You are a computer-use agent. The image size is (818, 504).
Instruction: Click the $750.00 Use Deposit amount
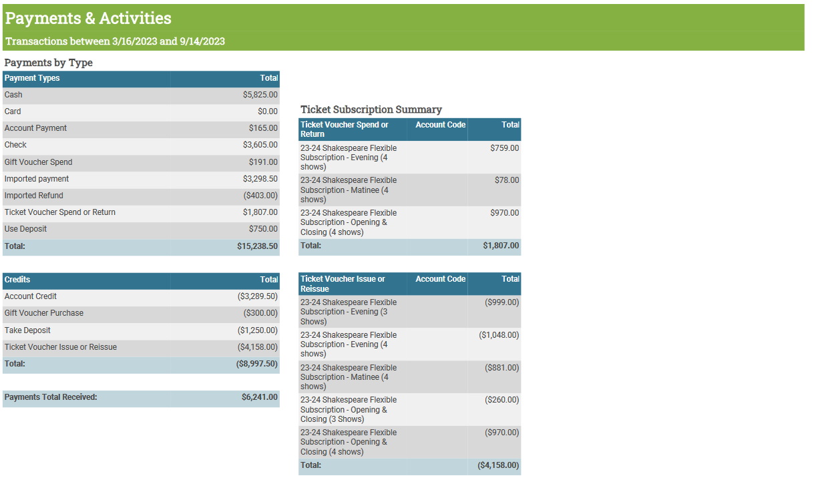(x=263, y=229)
